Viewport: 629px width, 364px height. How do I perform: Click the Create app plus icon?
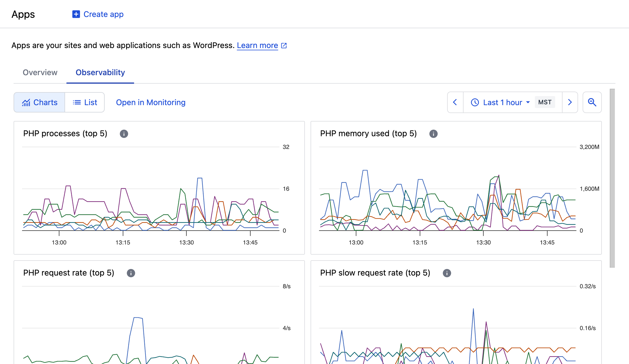click(x=76, y=14)
